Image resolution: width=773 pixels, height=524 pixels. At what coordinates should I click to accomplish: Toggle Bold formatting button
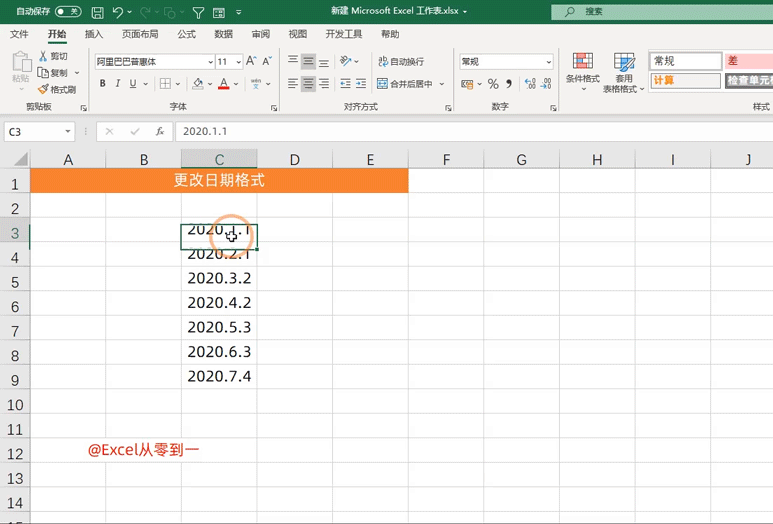click(x=103, y=83)
